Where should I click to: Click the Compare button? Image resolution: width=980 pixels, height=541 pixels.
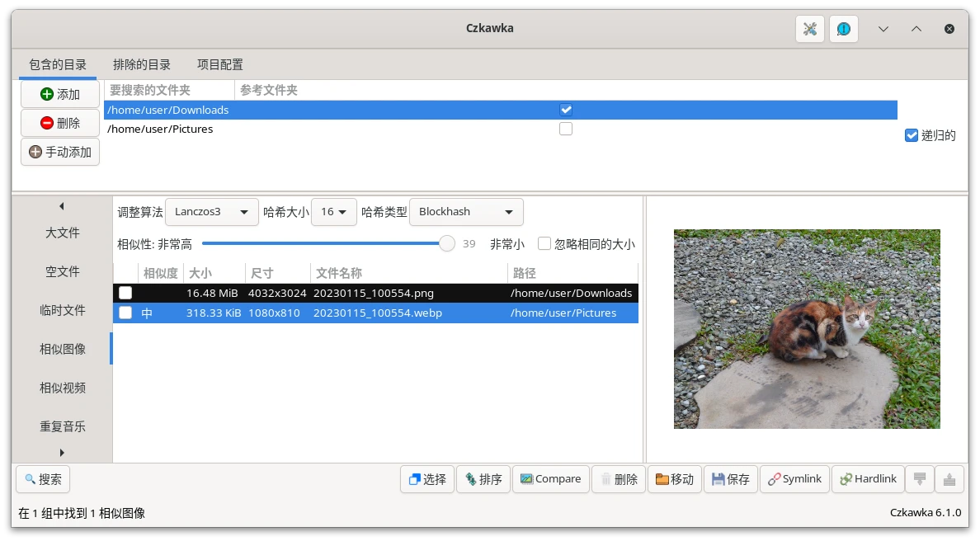pyautogui.click(x=550, y=479)
